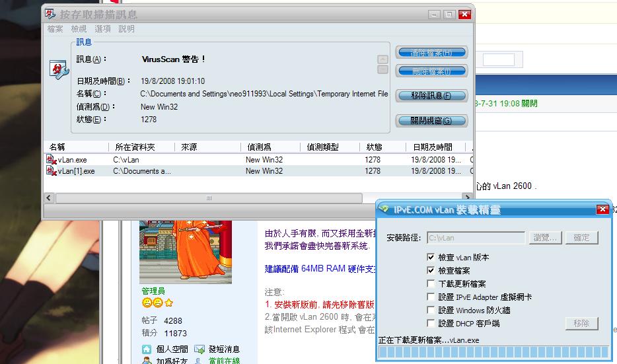Click the 刪除檔案 button

pyautogui.click(x=431, y=71)
